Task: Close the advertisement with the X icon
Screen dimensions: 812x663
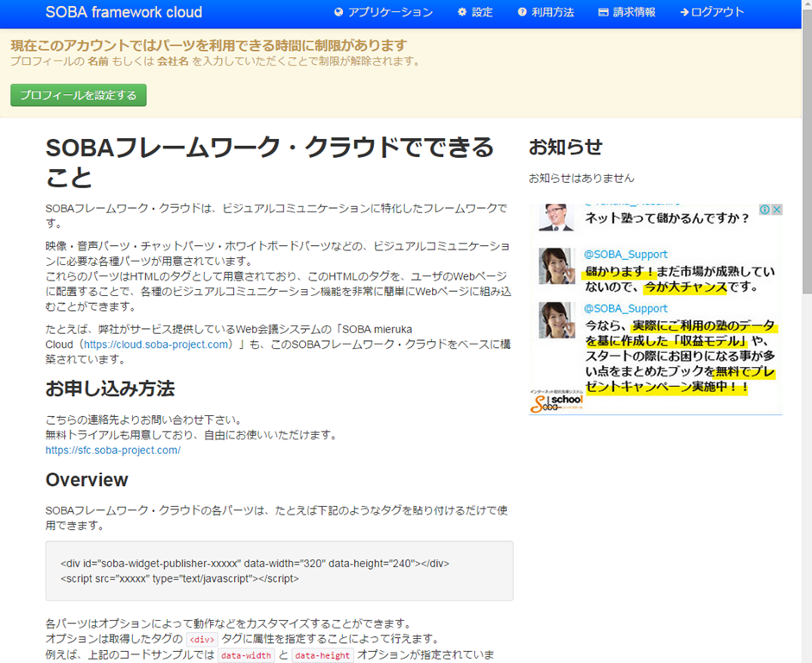Action: point(777,210)
